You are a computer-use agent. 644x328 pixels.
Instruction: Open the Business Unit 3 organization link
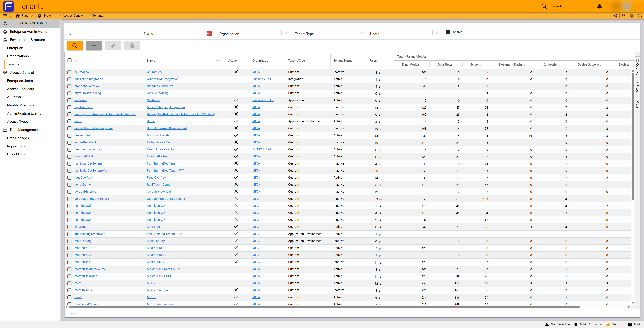point(263,79)
